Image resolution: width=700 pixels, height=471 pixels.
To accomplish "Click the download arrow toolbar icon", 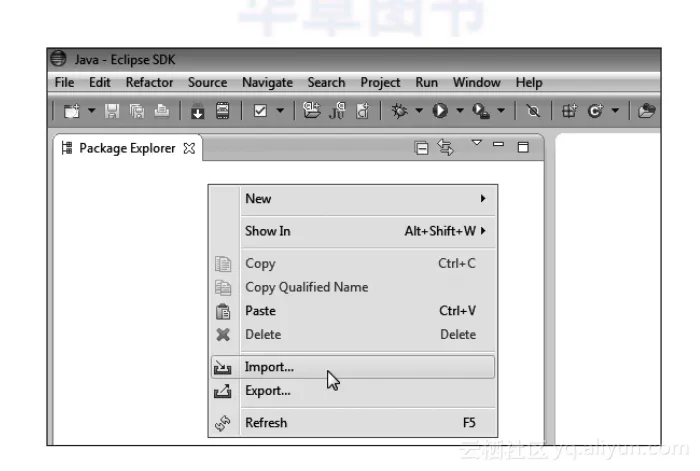I will 197,111.
